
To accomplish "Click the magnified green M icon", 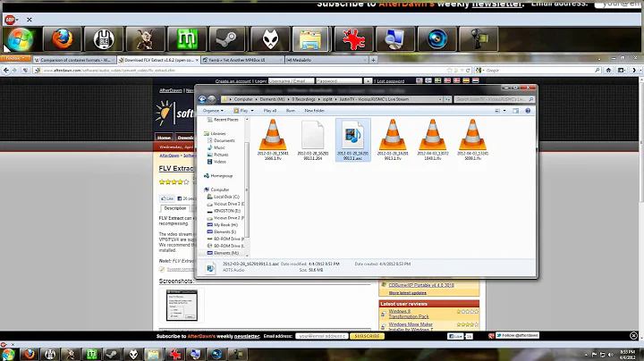I will [x=186, y=39].
